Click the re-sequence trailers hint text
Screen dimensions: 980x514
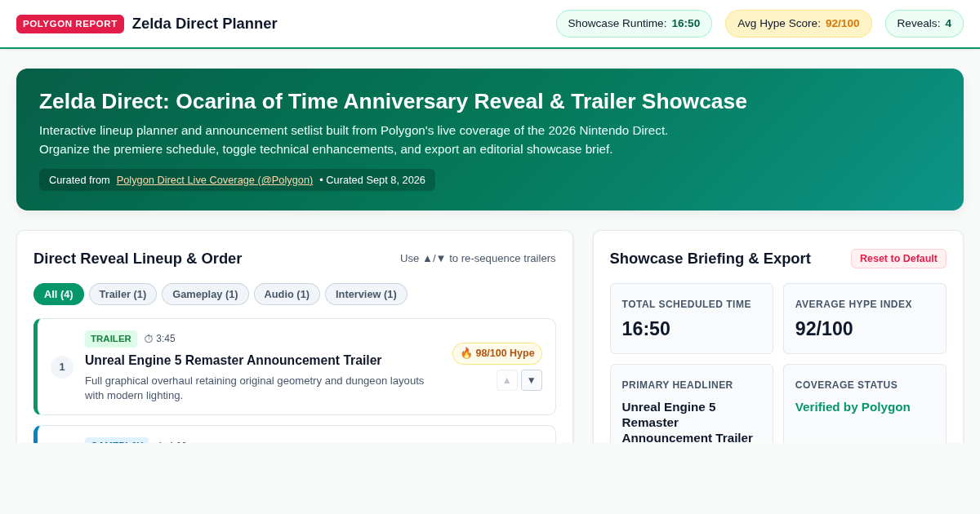[478, 259]
